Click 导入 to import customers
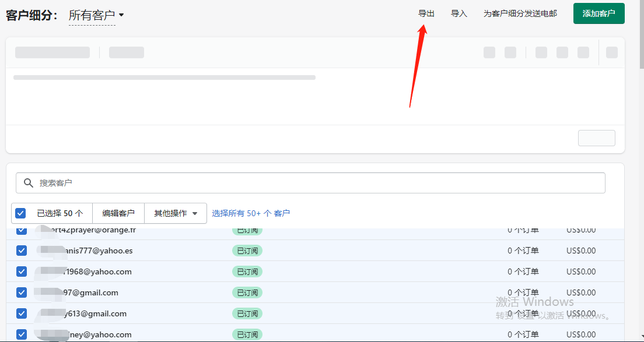 [x=459, y=13]
